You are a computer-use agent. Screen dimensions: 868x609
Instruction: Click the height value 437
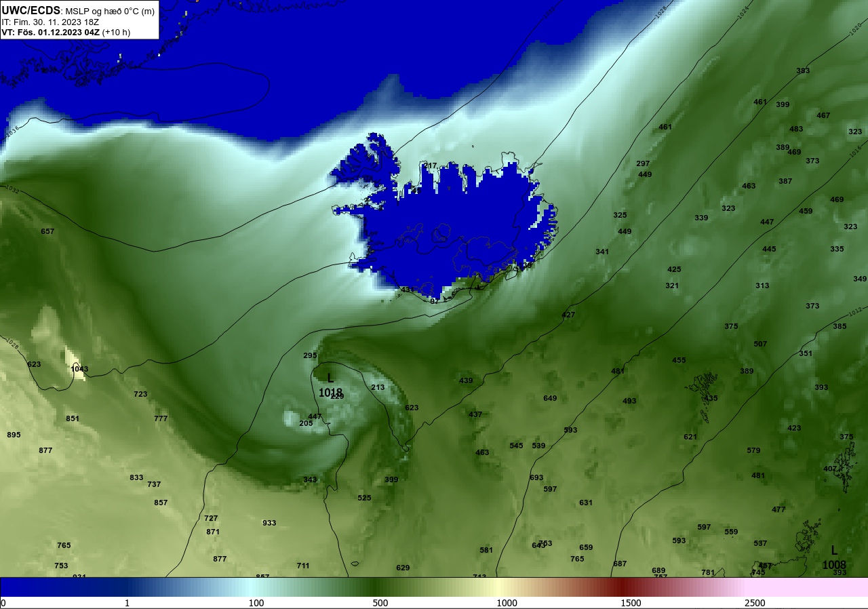(475, 414)
